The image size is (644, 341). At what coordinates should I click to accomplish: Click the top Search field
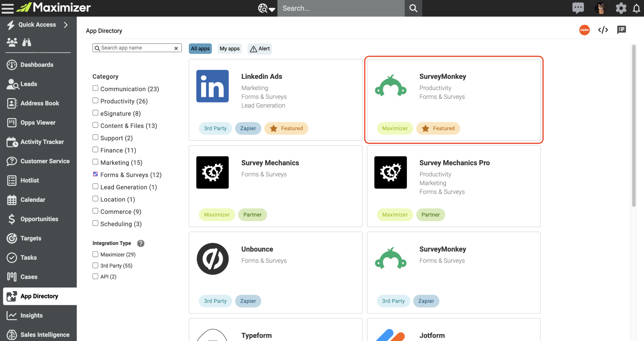click(x=341, y=8)
